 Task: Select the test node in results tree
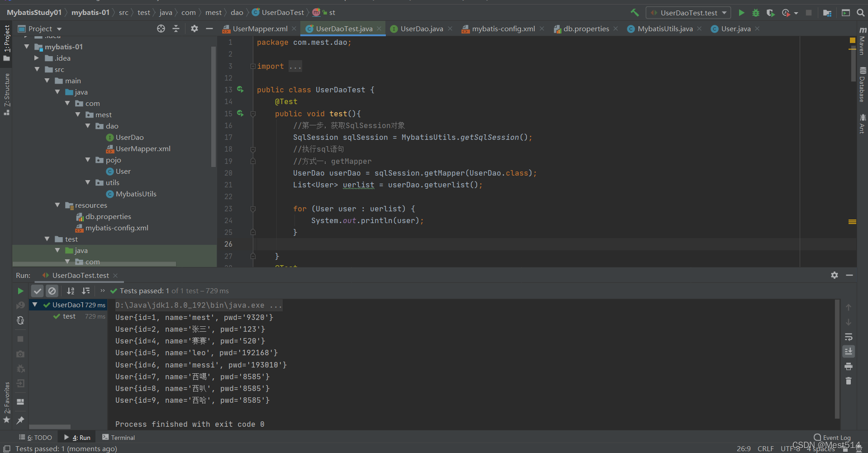[x=69, y=316]
